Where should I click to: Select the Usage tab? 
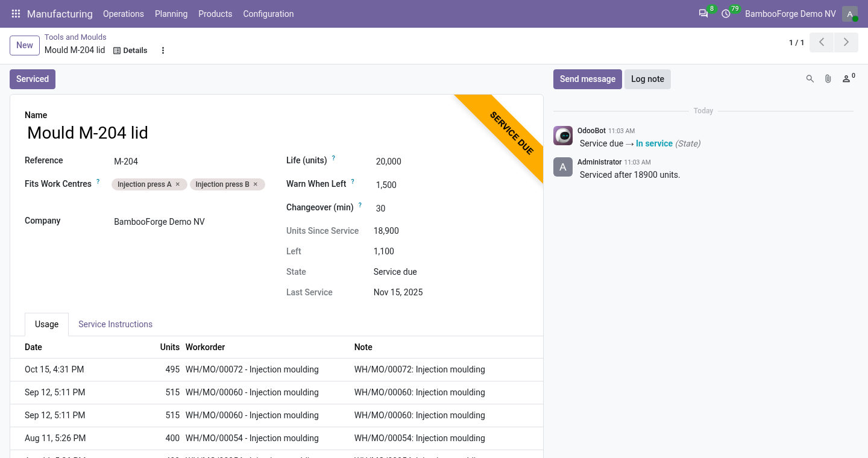[46, 324]
